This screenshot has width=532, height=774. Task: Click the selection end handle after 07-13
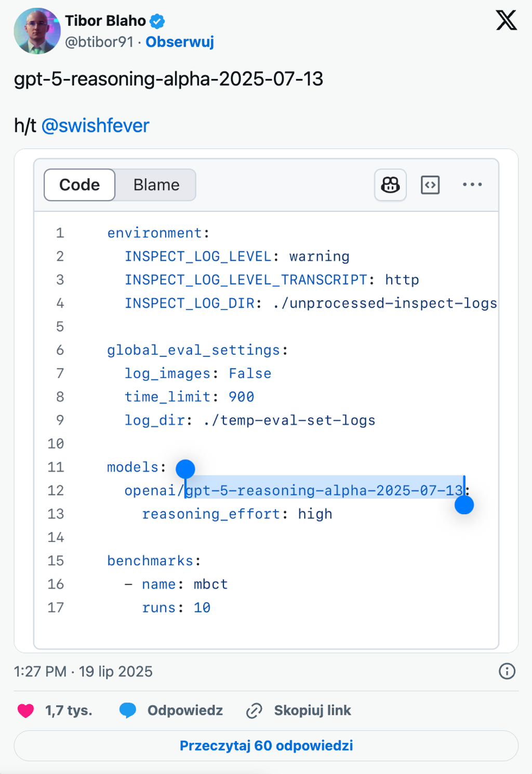tap(464, 504)
